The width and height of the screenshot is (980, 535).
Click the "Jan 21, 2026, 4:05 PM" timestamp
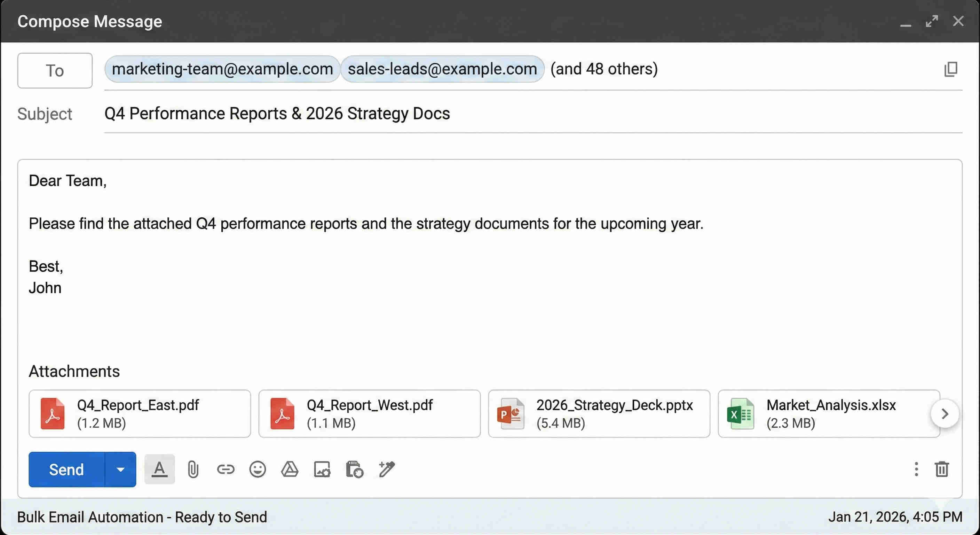[x=895, y=517]
